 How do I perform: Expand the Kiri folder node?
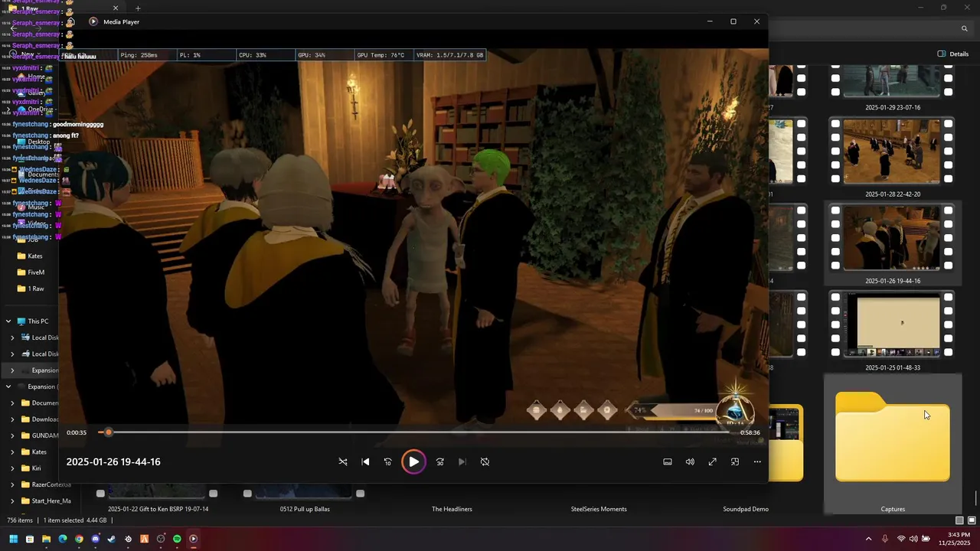[11, 468]
